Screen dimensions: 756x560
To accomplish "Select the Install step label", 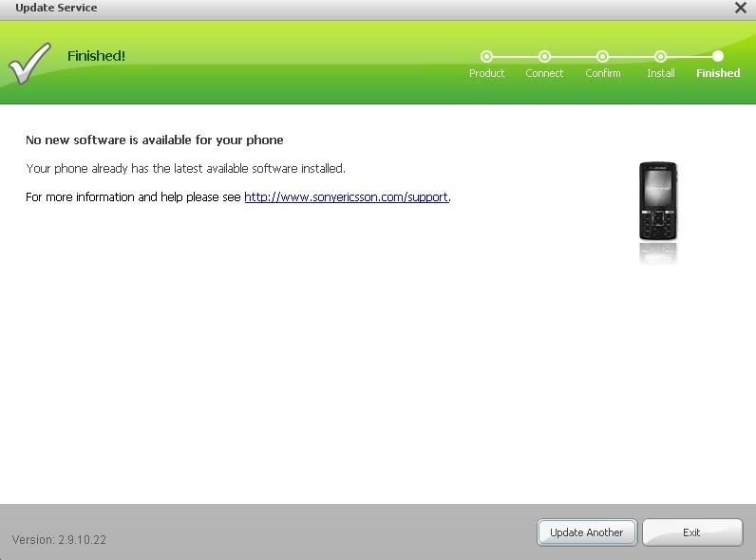I will tap(660, 73).
